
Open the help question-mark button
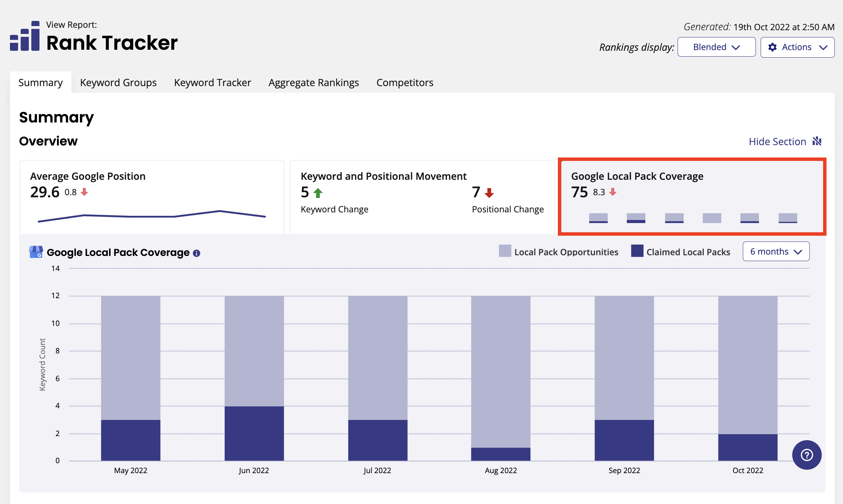pos(807,455)
